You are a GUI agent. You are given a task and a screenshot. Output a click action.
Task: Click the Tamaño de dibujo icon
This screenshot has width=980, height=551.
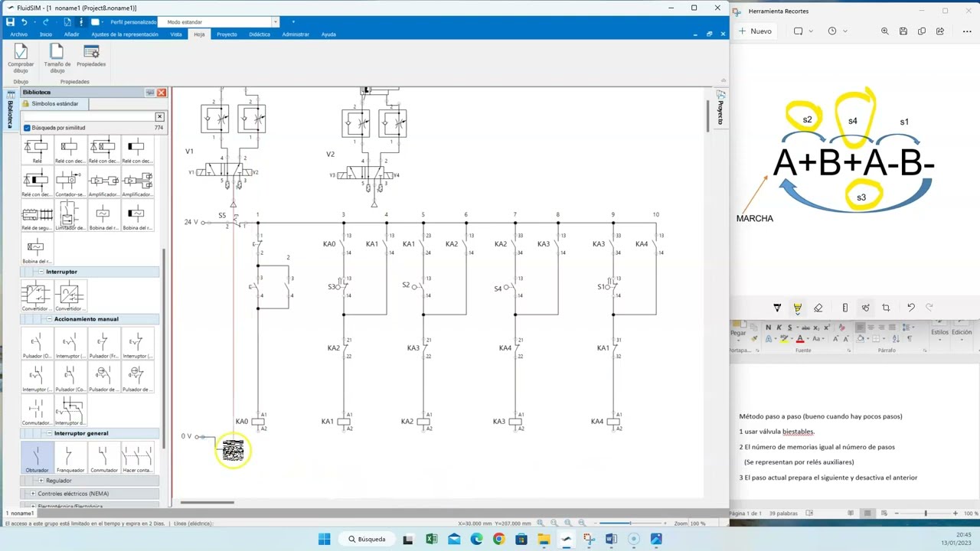click(x=57, y=58)
